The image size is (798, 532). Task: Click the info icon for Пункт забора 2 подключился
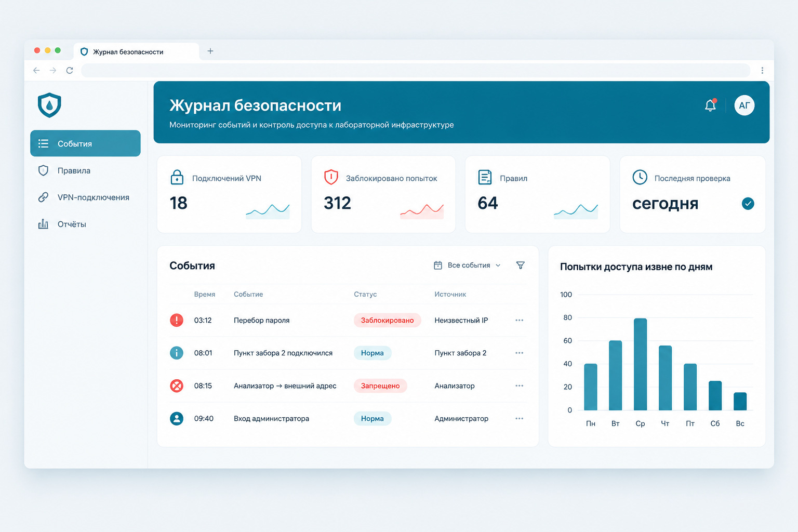coord(177,353)
